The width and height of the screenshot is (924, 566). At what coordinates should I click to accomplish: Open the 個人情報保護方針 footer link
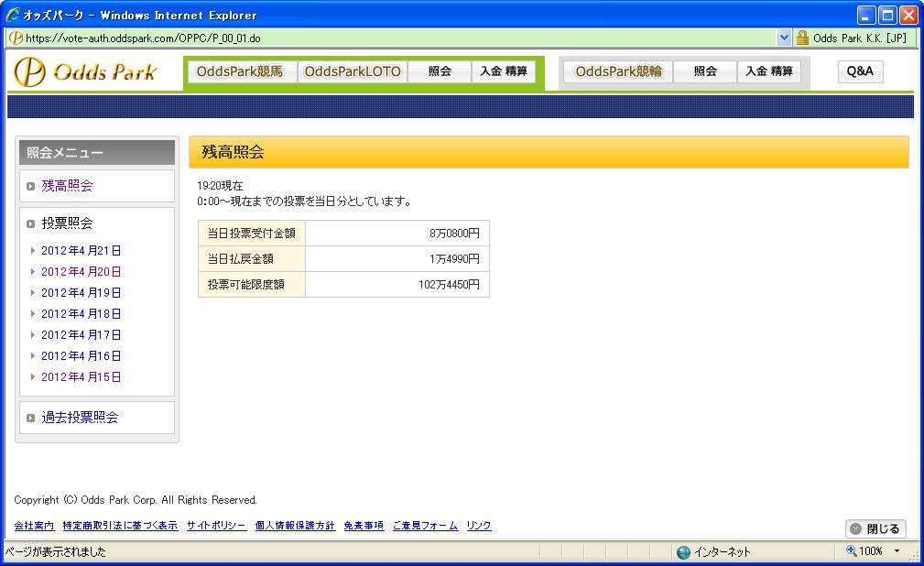coord(295,526)
